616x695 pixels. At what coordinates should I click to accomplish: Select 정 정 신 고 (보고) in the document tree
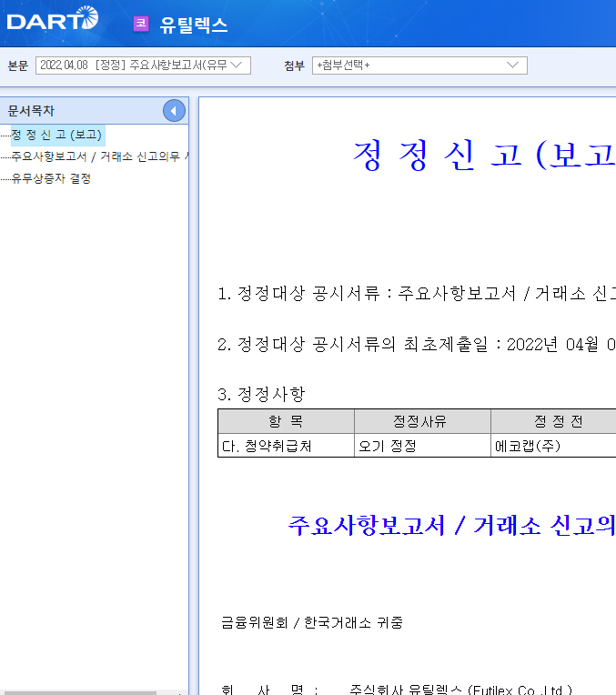click(x=56, y=135)
